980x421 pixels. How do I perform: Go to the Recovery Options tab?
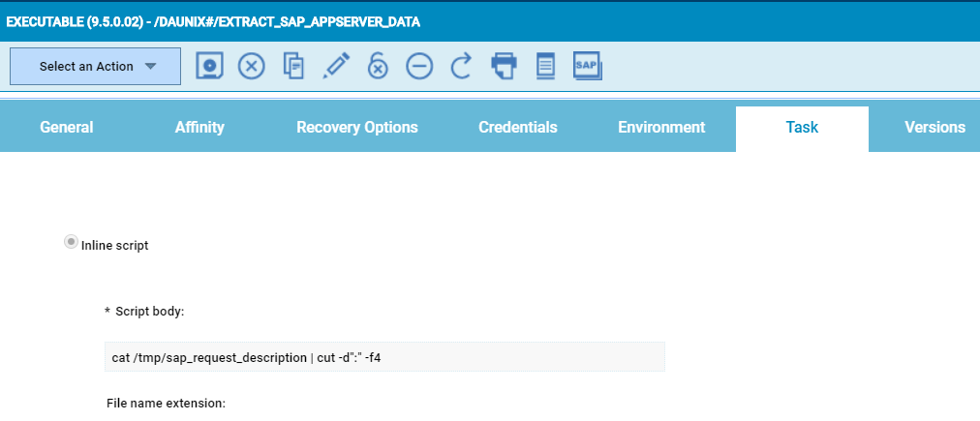tap(357, 128)
